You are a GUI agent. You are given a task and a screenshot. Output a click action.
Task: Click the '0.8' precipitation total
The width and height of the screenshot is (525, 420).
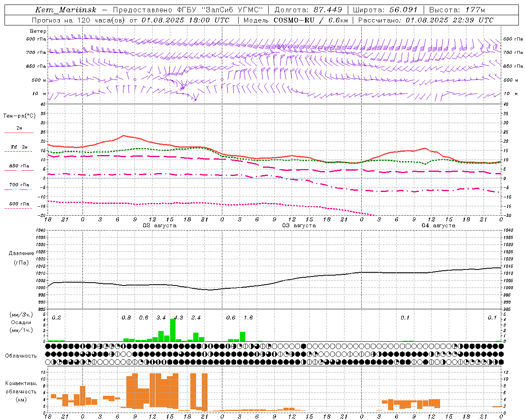pos(126,317)
